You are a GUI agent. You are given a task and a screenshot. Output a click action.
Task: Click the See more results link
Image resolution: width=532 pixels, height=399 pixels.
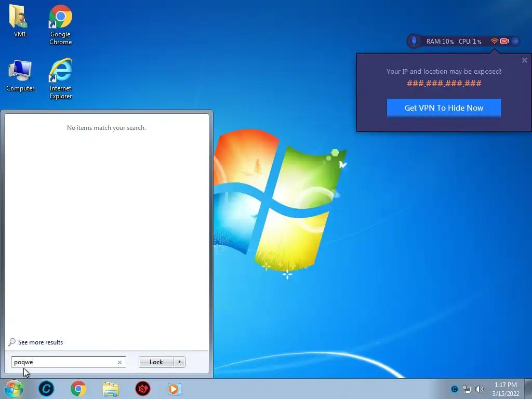[x=41, y=342]
